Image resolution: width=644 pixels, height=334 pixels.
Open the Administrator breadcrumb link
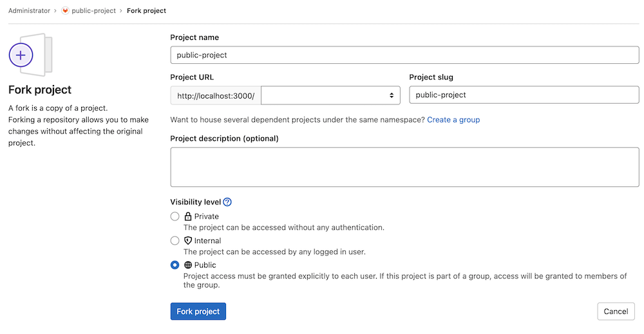point(29,11)
